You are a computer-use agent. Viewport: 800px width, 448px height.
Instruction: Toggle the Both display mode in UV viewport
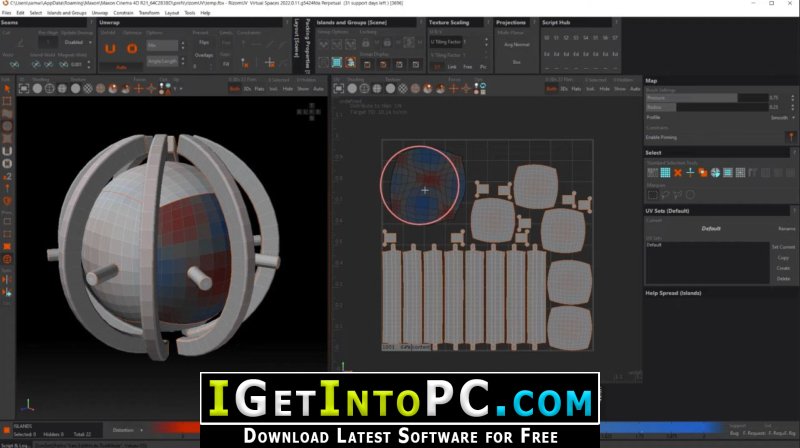click(x=552, y=89)
